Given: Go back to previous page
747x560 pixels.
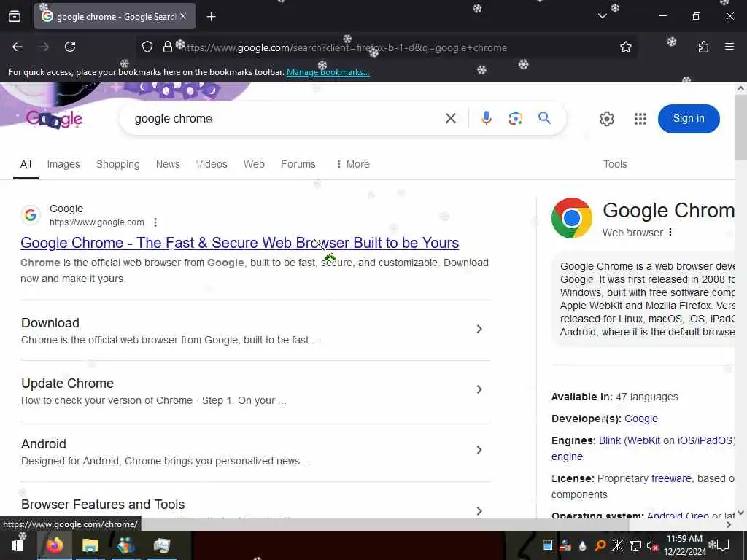Looking at the screenshot, I should coord(18,47).
